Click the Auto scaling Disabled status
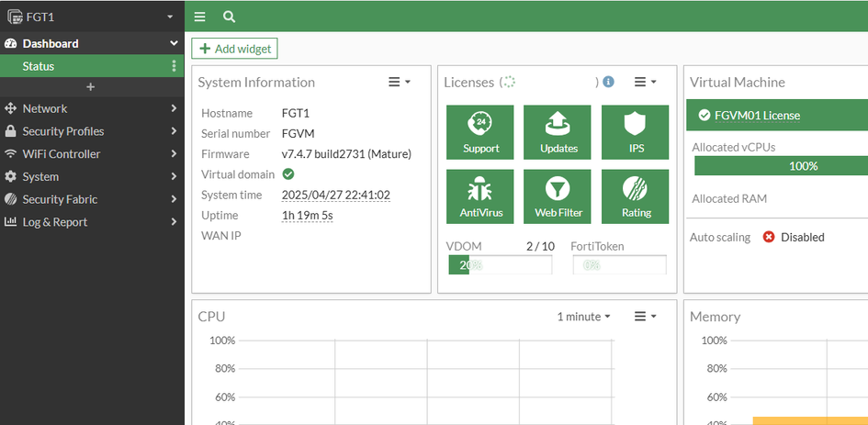Image resolution: width=868 pixels, height=425 pixels. pos(794,237)
